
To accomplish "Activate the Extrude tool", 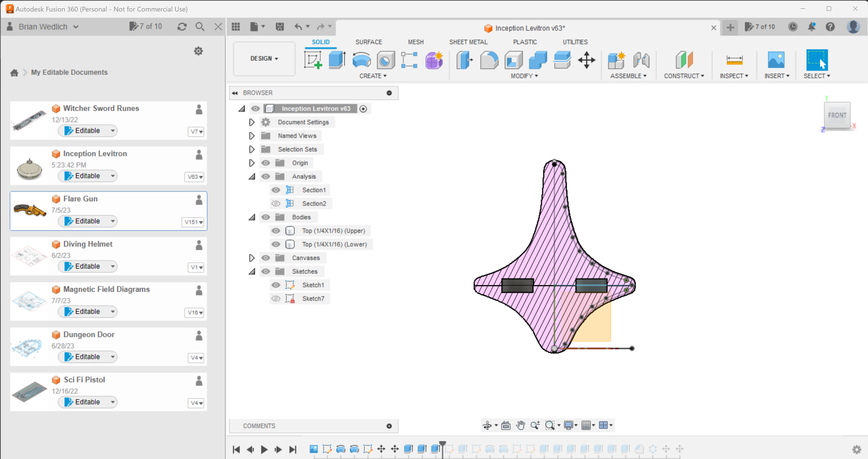I will coord(337,60).
